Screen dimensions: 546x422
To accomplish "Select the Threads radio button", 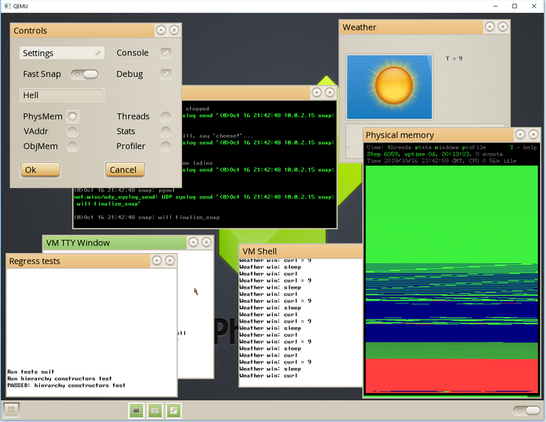I will (165, 117).
